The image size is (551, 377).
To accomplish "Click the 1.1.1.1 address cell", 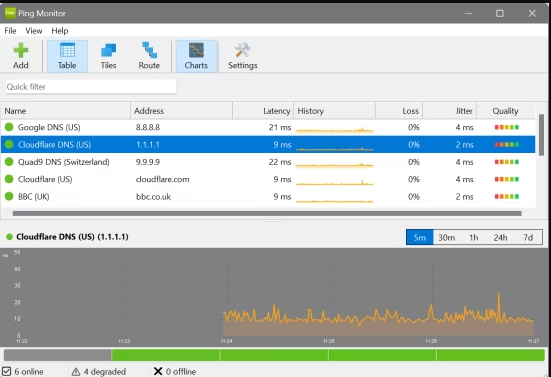I will pyautogui.click(x=148, y=144).
